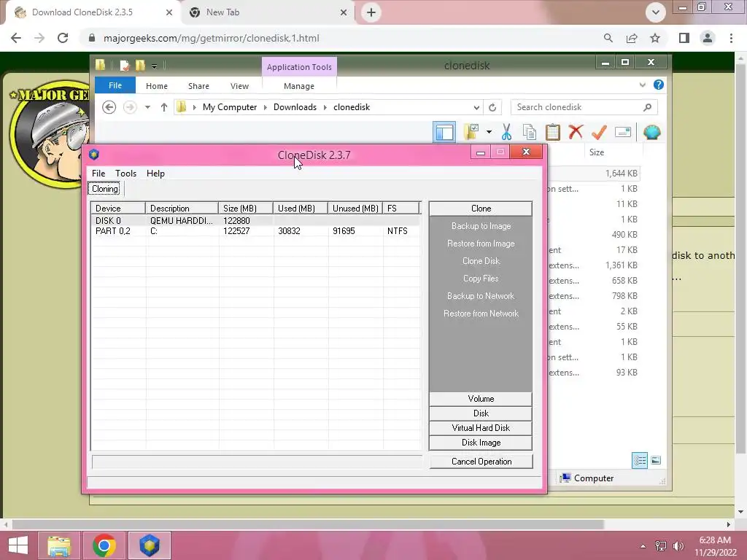Sort by Description column header

tap(182, 208)
